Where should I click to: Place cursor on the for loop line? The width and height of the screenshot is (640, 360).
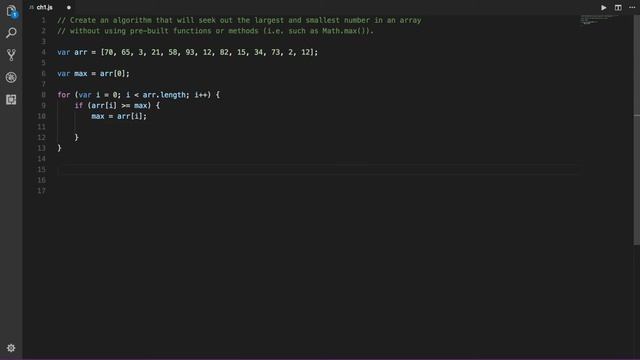tap(138, 95)
